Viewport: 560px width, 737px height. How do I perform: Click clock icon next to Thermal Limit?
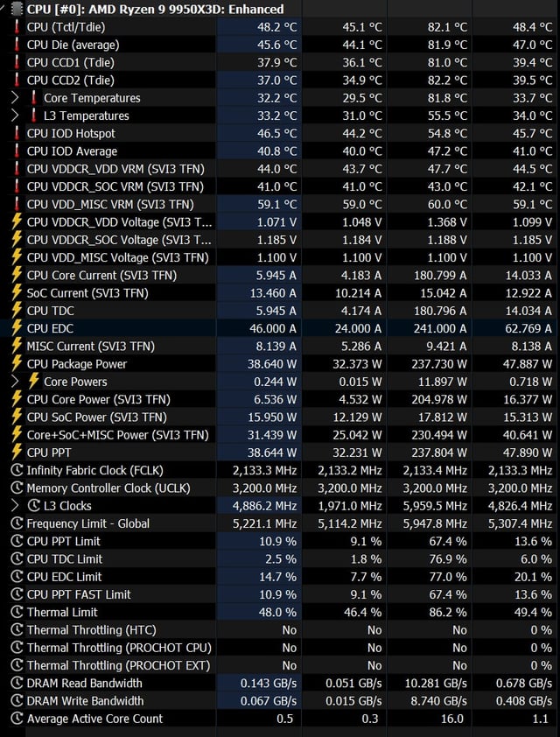click(17, 613)
